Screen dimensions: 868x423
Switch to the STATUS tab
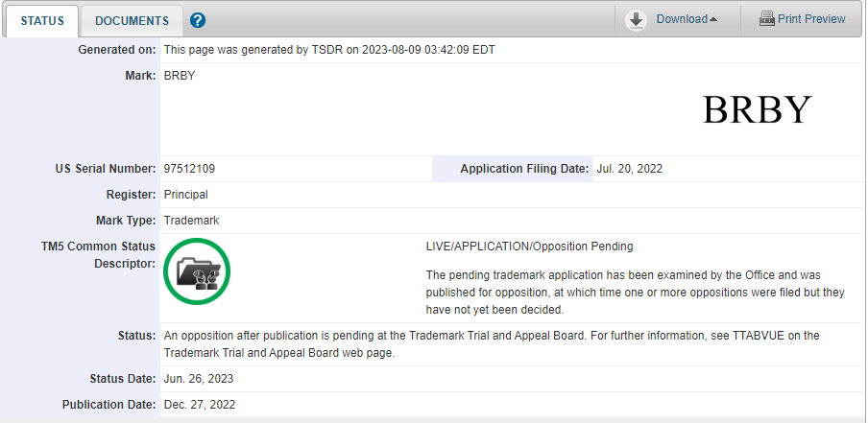(x=40, y=20)
